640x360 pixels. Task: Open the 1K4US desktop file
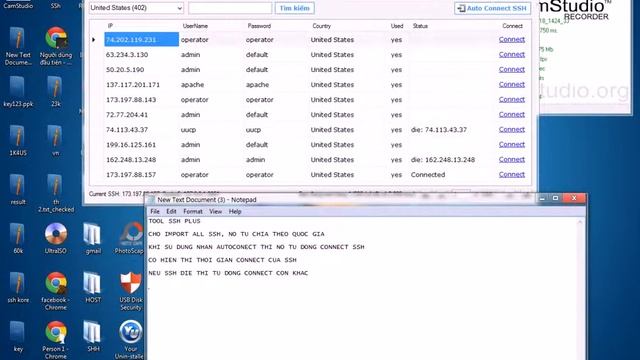pyautogui.click(x=18, y=141)
